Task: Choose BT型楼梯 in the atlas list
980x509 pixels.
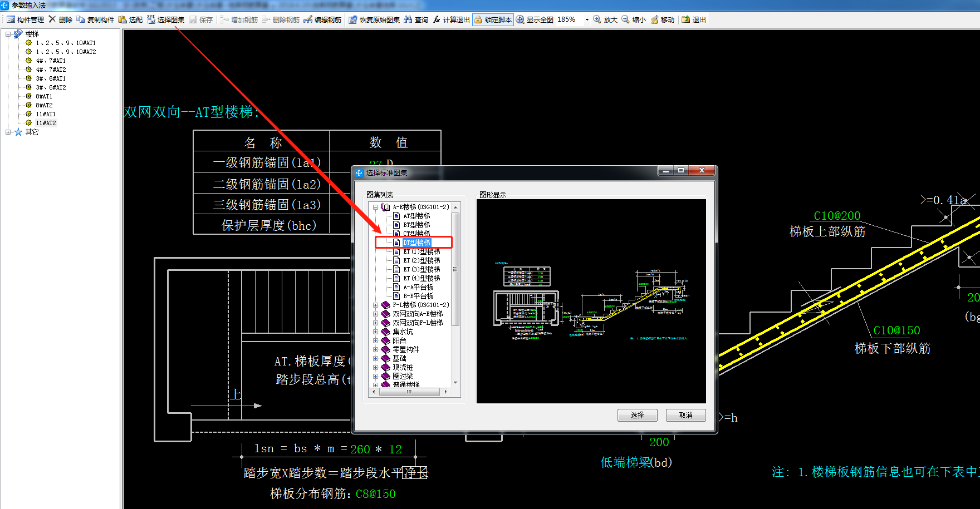Action: pyautogui.click(x=416, y=225)
